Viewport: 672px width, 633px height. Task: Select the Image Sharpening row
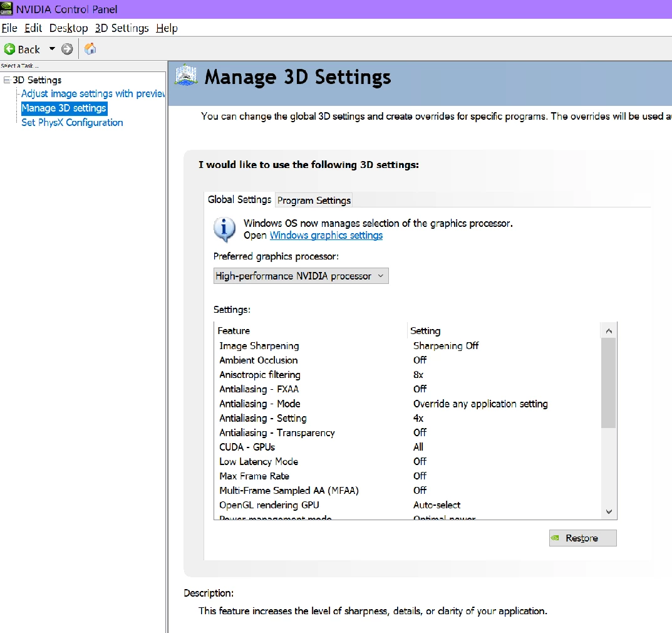point(407,346)
